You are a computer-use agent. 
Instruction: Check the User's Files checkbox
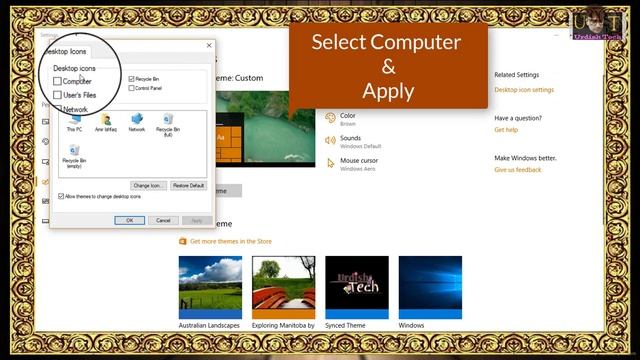[57, 95]
